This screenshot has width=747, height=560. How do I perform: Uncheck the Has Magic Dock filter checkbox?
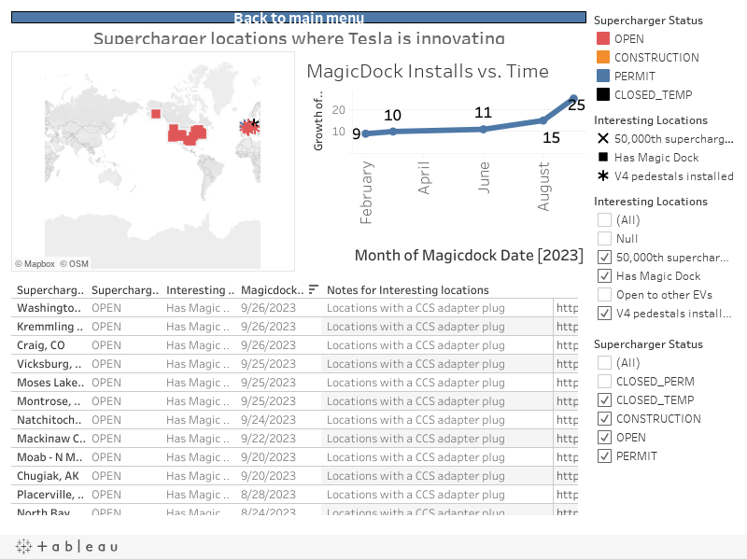604,275
